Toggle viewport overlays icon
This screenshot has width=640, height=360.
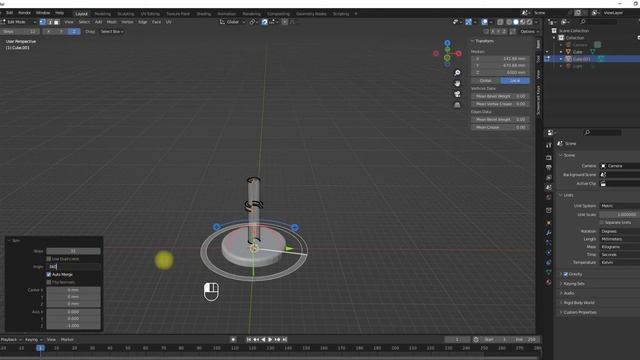[x=484, y=22]
